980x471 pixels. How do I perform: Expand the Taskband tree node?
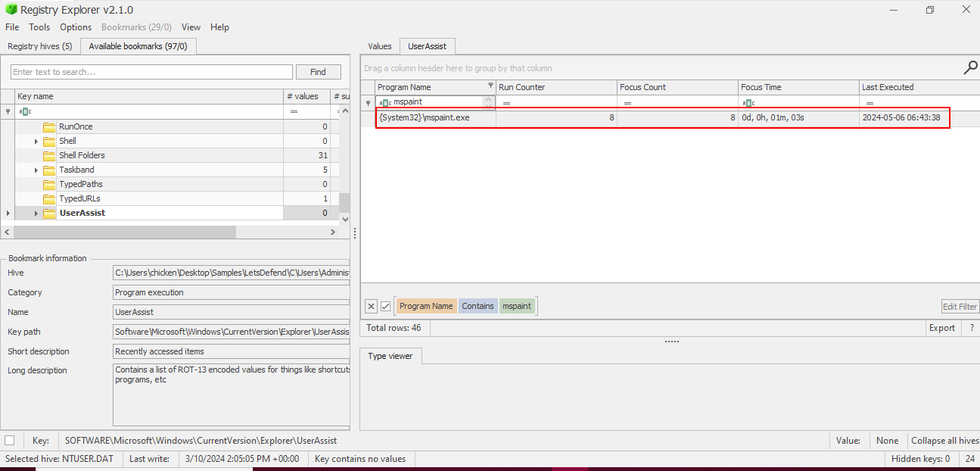click(36, 170)
